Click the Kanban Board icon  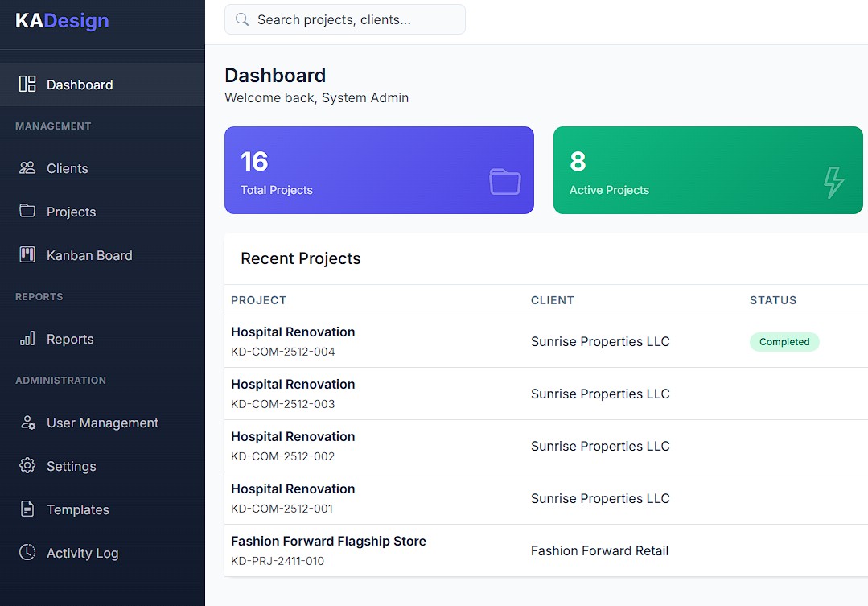tap(27, 255)
